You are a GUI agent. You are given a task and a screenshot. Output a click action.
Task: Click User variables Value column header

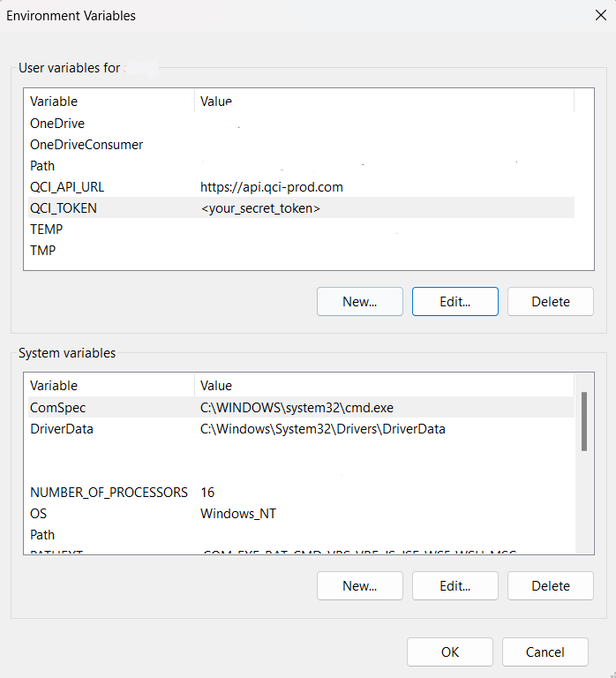[x=384, y=102]
